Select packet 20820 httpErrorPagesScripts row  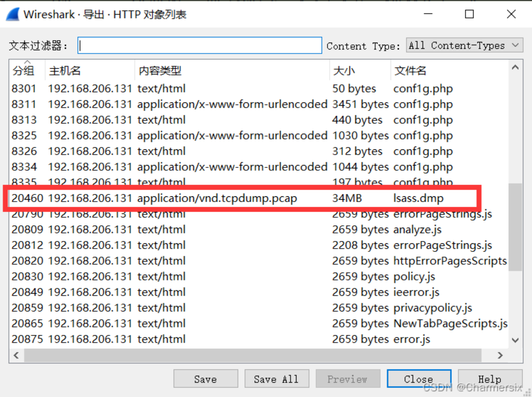[x=259, y=260]
